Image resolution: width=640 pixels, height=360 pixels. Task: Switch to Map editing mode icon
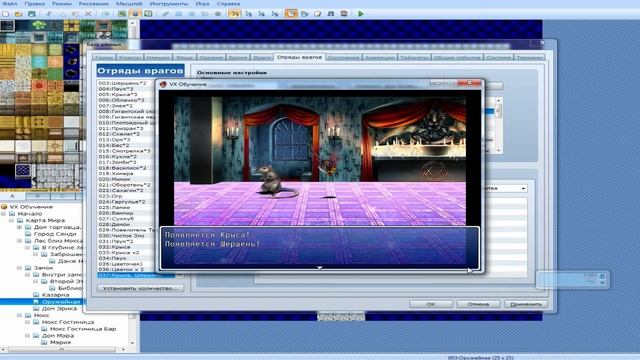coord(122,13)
